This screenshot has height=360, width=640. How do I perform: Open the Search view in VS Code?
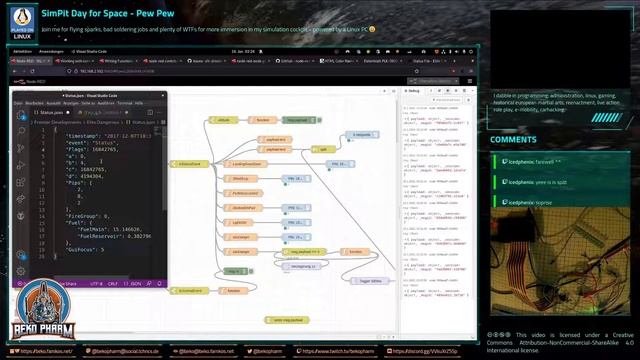21,131
